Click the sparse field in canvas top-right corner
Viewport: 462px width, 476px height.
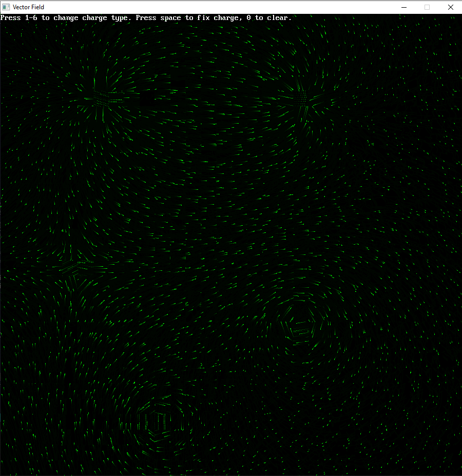(441, 41)
